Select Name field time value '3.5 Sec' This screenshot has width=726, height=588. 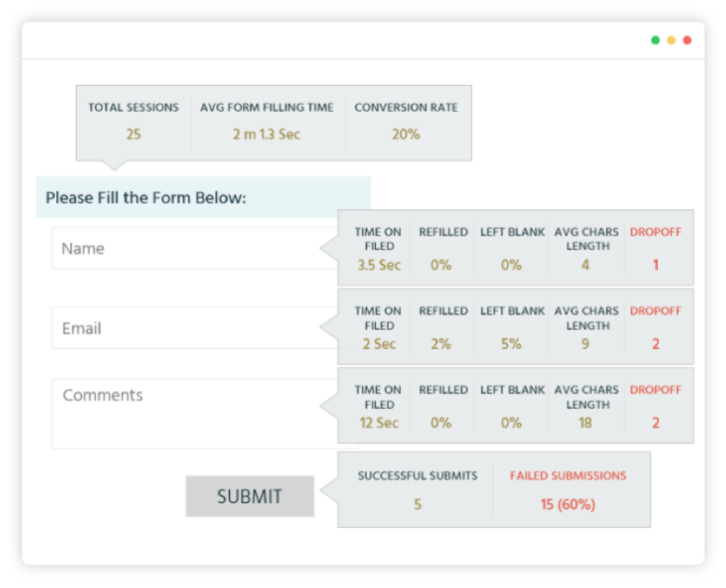tap(379, 265)
